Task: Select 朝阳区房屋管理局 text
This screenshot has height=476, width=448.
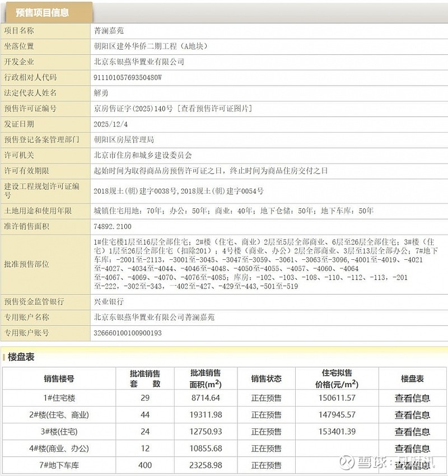Action: 124,139
